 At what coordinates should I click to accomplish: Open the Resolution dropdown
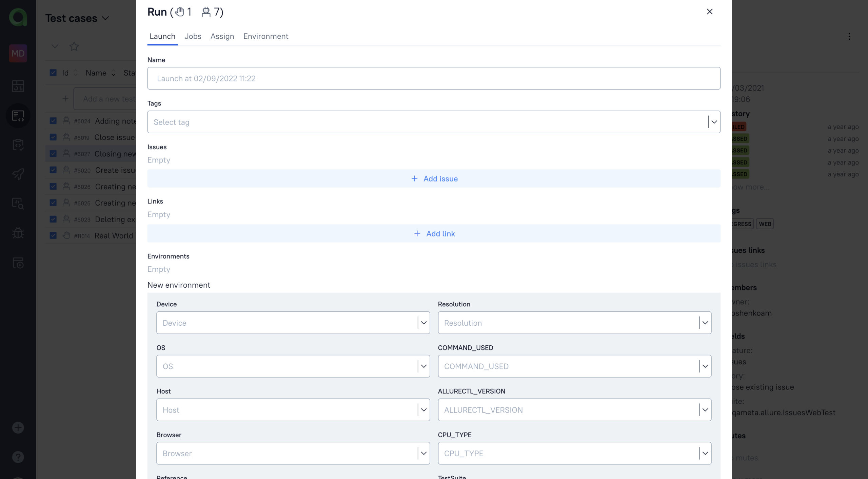click(x=574, y=323)
